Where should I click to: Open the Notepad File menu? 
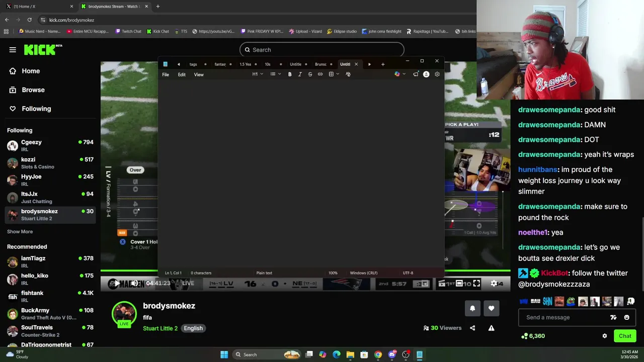coord(166,74)
